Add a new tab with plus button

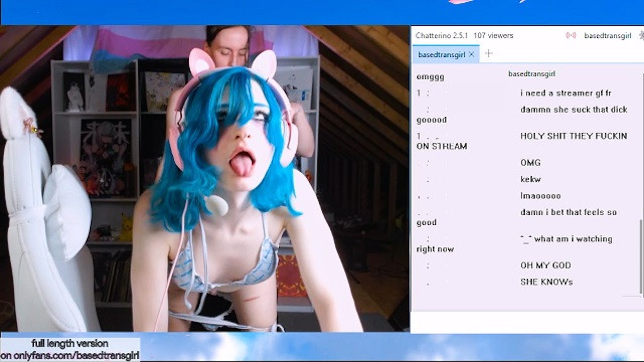pos(488,54)
